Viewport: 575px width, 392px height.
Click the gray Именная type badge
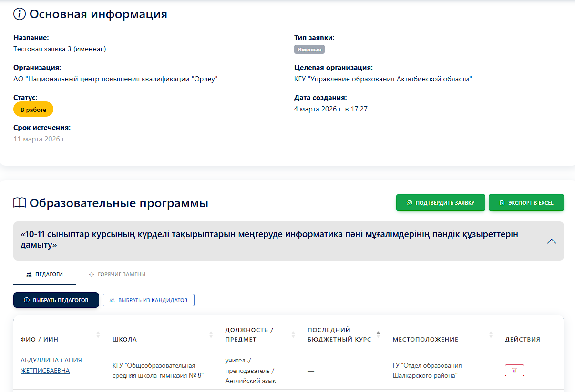309,50
